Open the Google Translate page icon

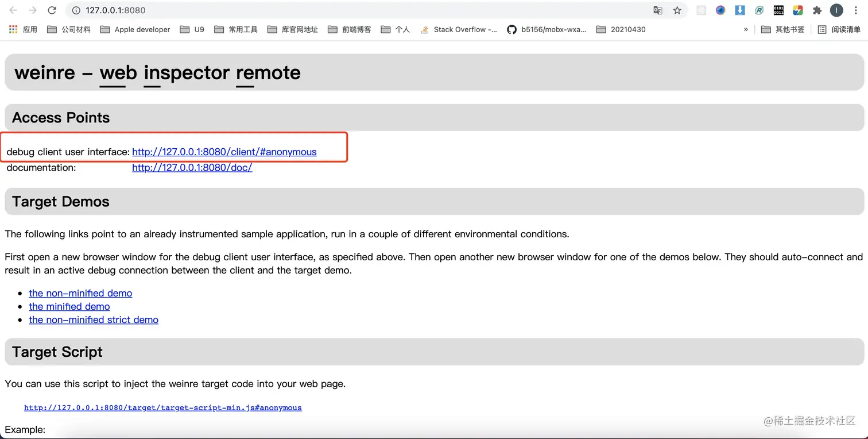coord(658,10)
